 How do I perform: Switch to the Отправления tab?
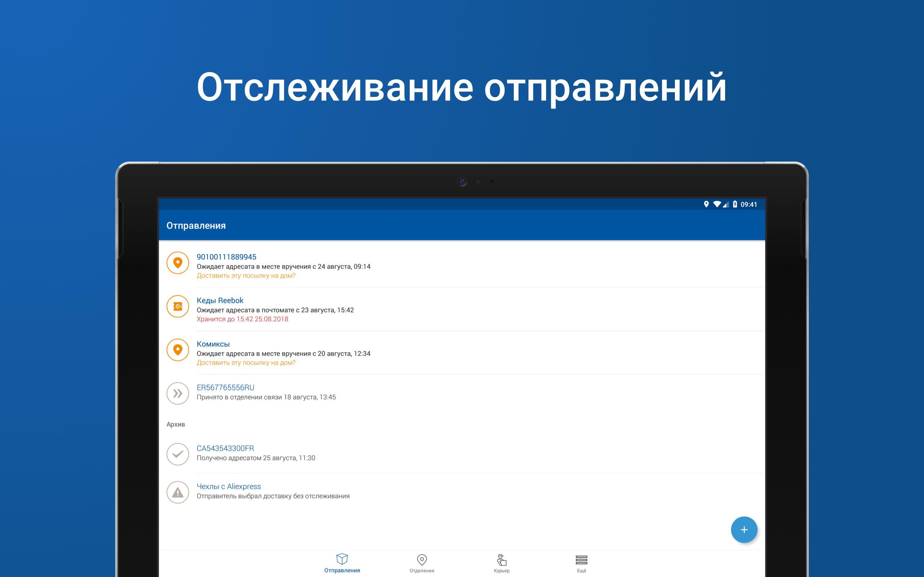coord(342,563)
